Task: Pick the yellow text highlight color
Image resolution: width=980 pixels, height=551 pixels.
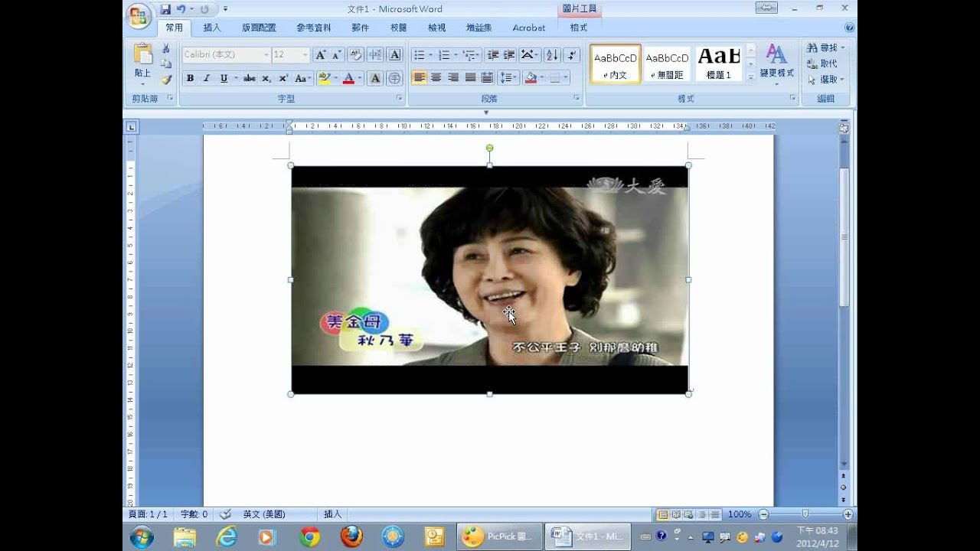Action: point(324,78)
